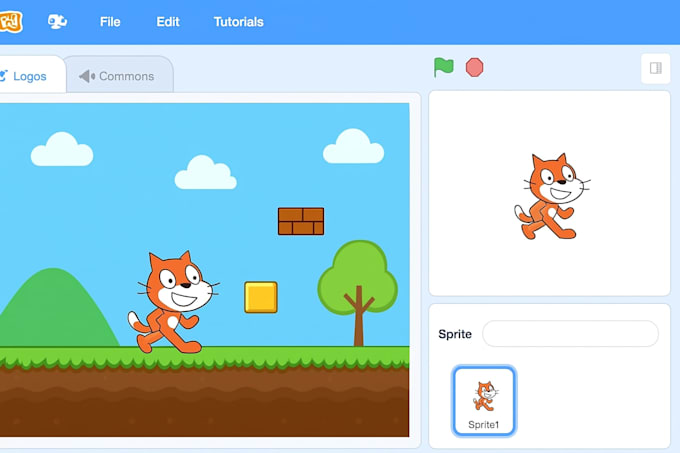Open the Tutorials menu
The width and height of the screenshot is (680, 453).
click(239, 22)
